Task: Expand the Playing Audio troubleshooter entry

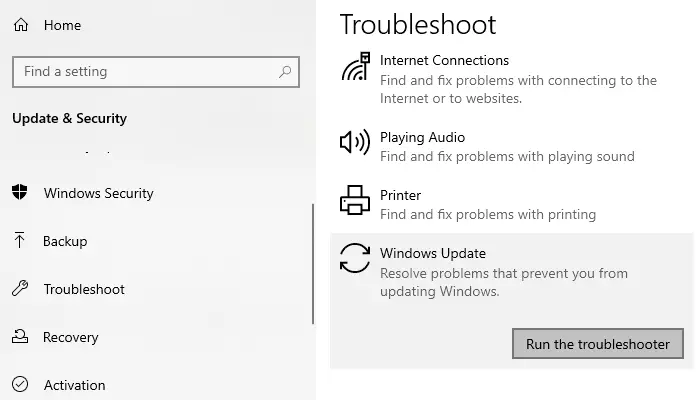Action: click(422, 138)
